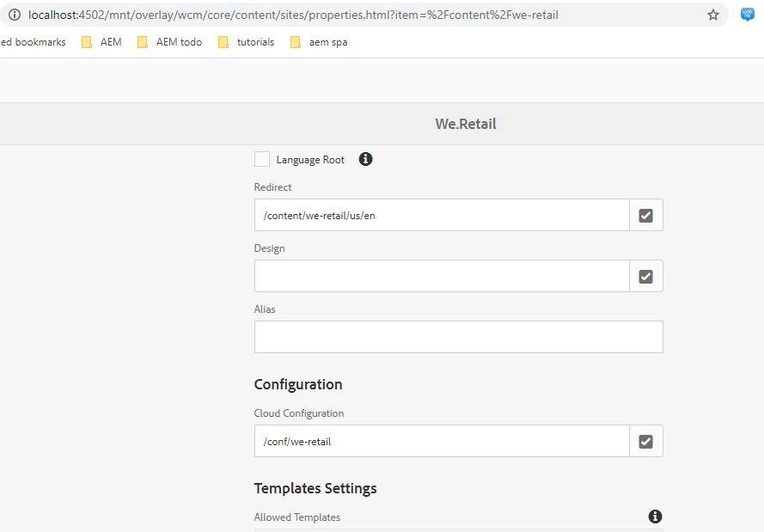Click the 'ed bookmarks' bookmark item
This screenshot has height=532, width=764.
point(34,42)
